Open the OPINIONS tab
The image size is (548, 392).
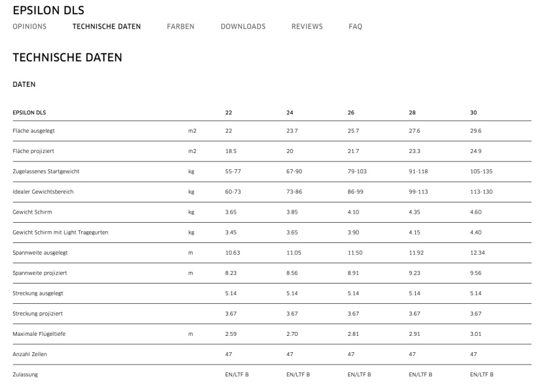coord(29,27)
